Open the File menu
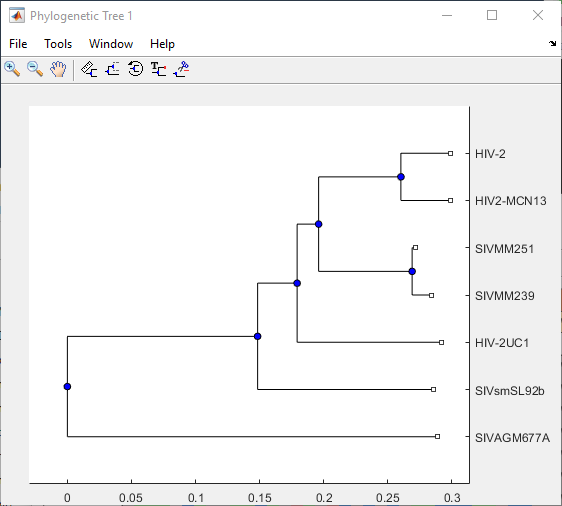This screenshot has height=506, width=562. 18,44
